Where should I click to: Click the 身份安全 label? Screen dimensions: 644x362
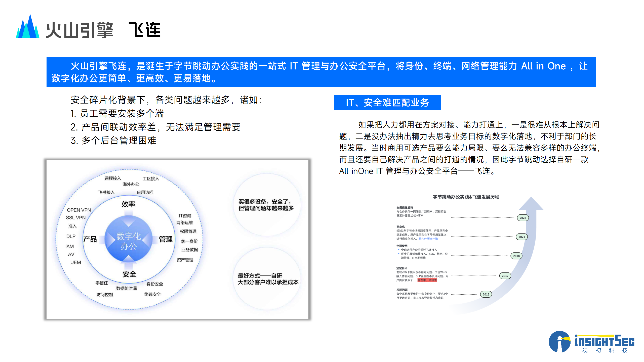coord(155,284)
